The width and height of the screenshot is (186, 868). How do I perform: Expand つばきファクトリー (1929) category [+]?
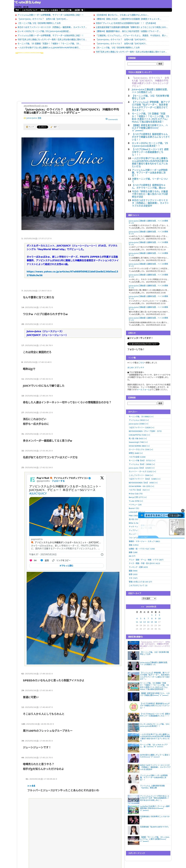click(153, 428)
